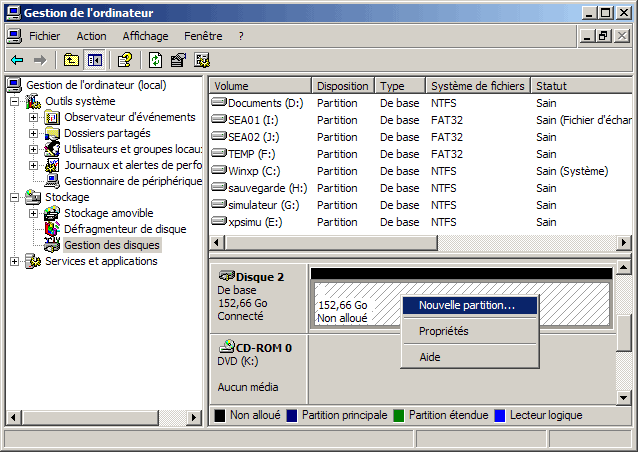Image resolution: width=638 pixels, height=452 pixels.
Task: Click the Disque 2 disk icon
Action: tap(226, 276)
